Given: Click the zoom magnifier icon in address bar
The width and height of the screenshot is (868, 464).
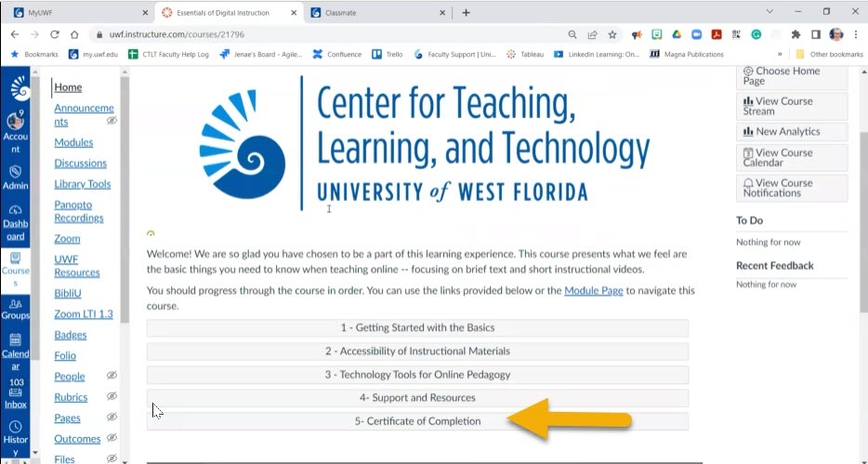Looking at the screenshot, I should coord(572,34).
